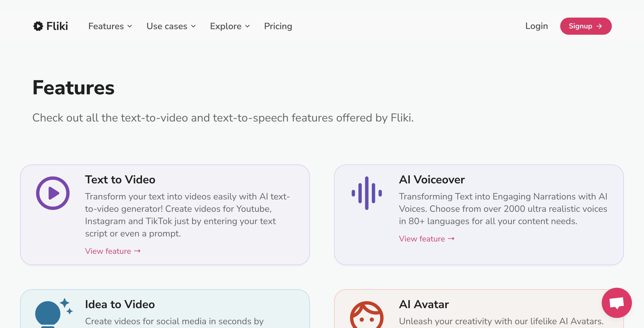Go to the Pricing page

coord(278,26)
